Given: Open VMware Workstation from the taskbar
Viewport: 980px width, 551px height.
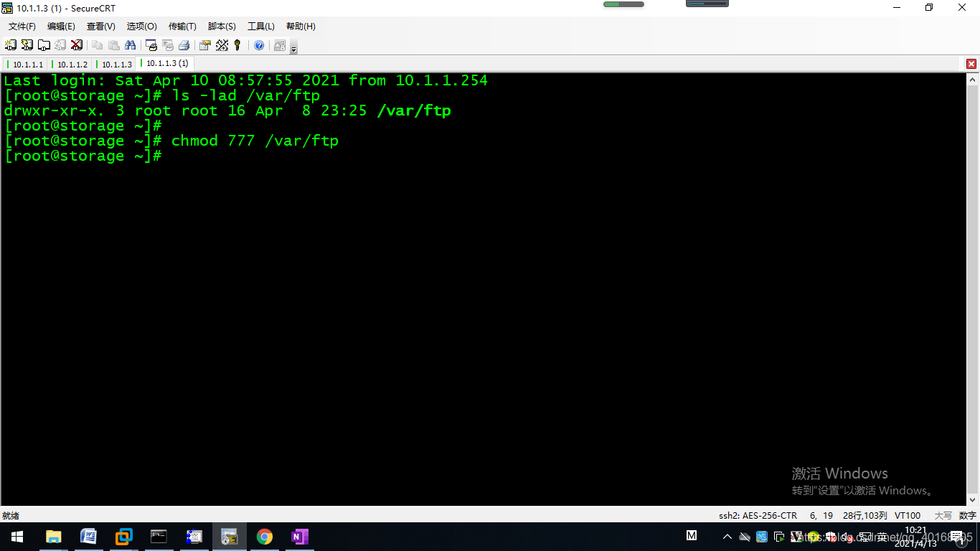Looking at the screenshot, I should pos(124,537).
